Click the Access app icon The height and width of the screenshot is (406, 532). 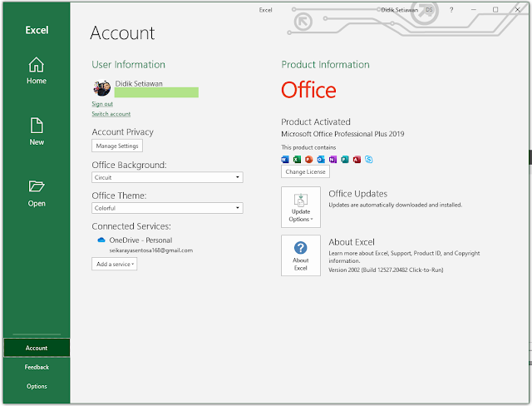point(357,159)
